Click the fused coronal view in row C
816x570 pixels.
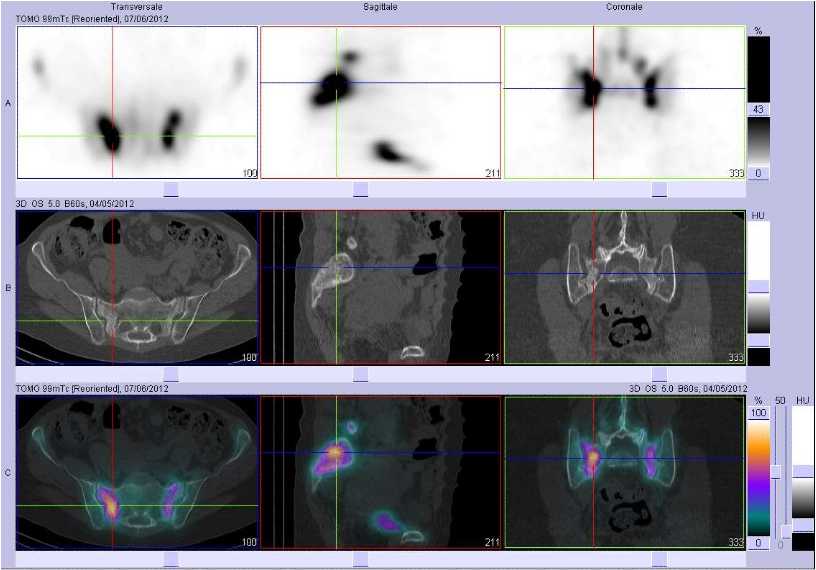click(624, 472)
